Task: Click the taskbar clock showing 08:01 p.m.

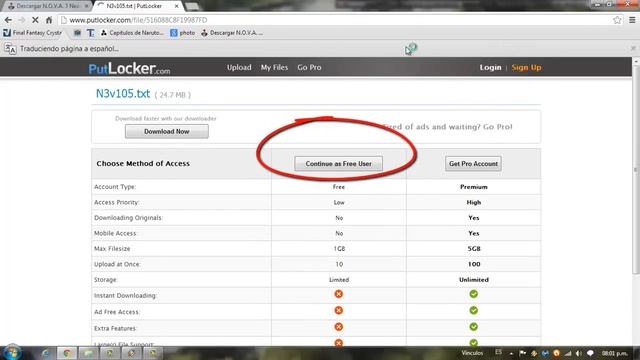Action: tap(615, 353)
